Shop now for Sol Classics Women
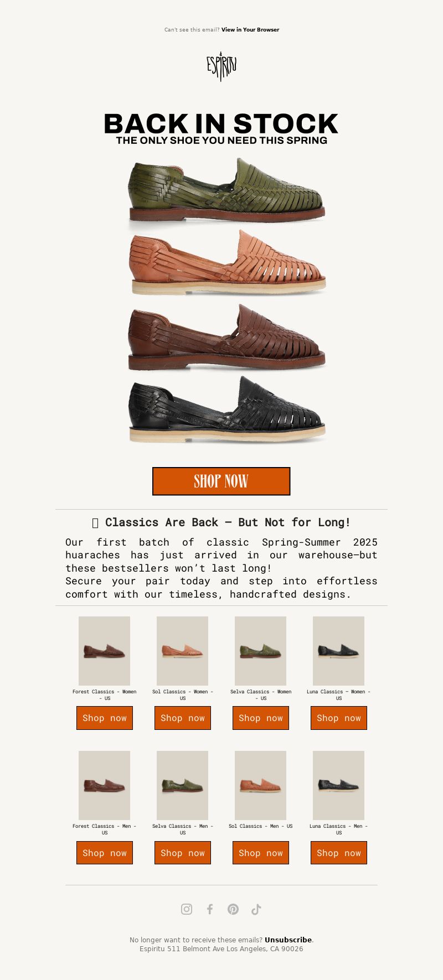 [183, 718]
